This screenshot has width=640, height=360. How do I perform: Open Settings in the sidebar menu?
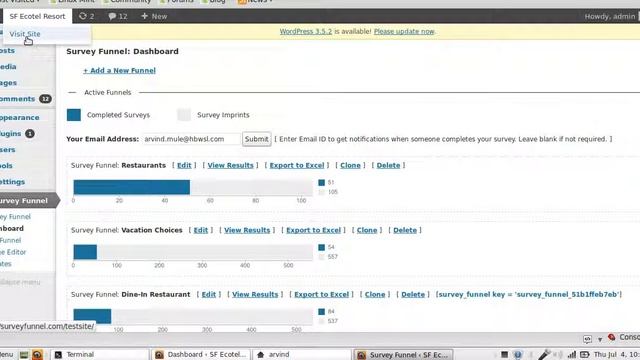(x=12, y=182)
